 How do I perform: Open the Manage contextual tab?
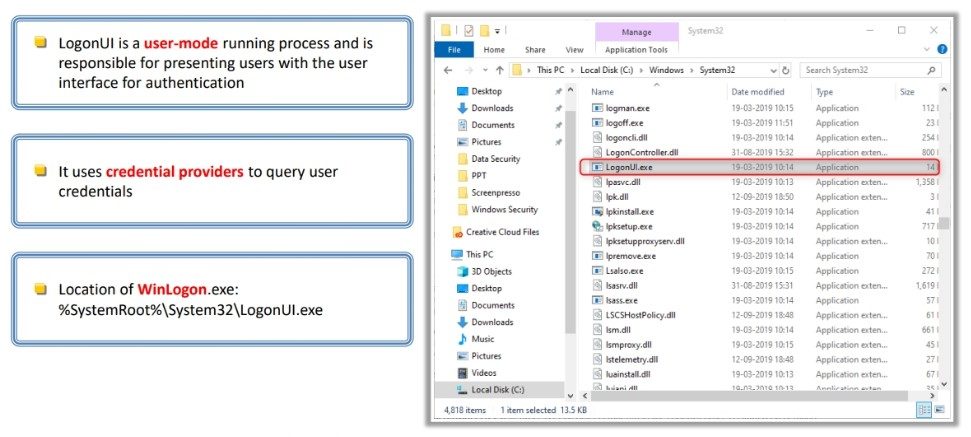[x=637, y=32]
